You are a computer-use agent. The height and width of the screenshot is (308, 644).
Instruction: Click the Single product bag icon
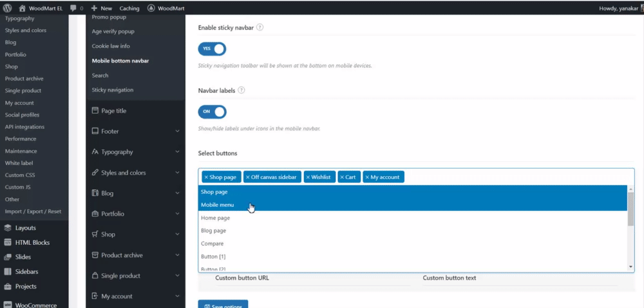pyautogui.click(x=95, y=276)
